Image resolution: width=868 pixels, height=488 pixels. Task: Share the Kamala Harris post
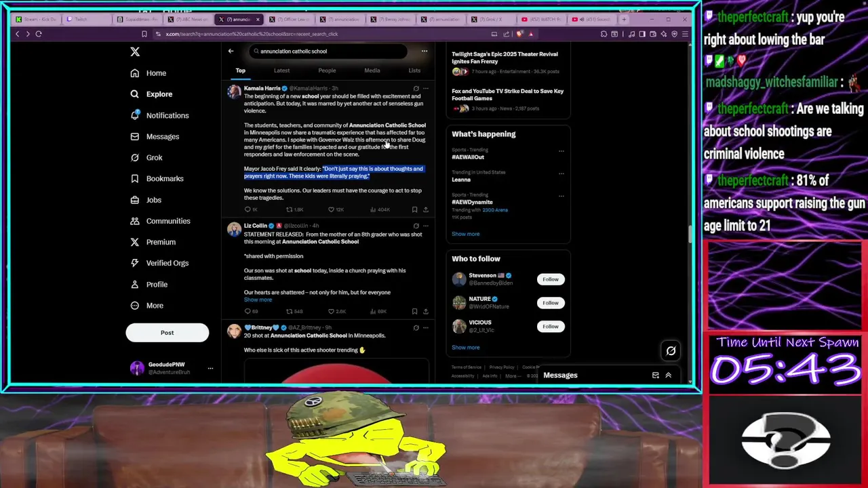click(x=426, y=209)
